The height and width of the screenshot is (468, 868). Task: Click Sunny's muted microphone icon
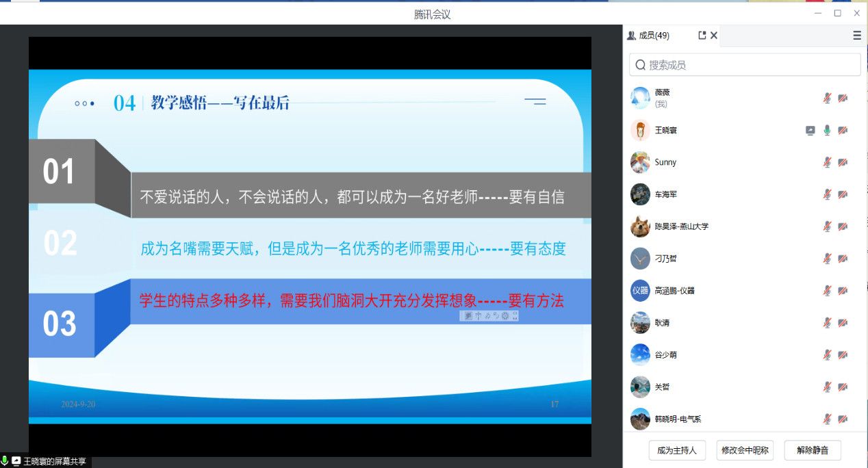click(x=827, y=162)
